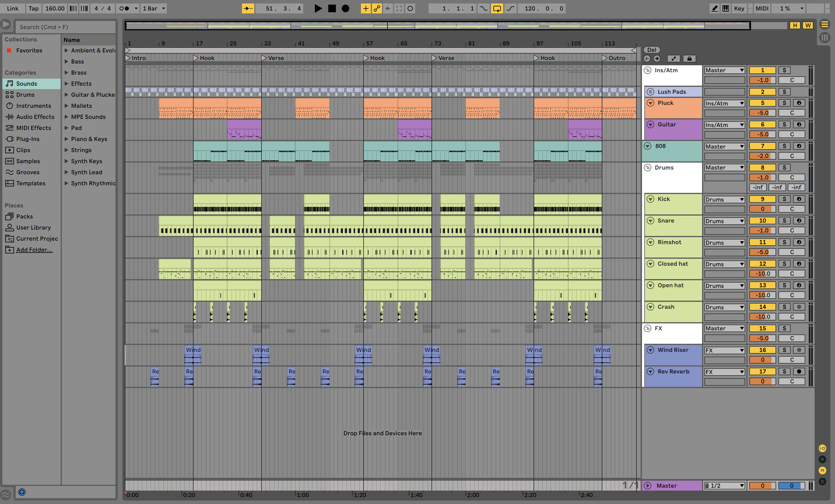Deactivate track 9 Kick activator
The height and width of the screenshot is (504, 835).
point(762,199)
